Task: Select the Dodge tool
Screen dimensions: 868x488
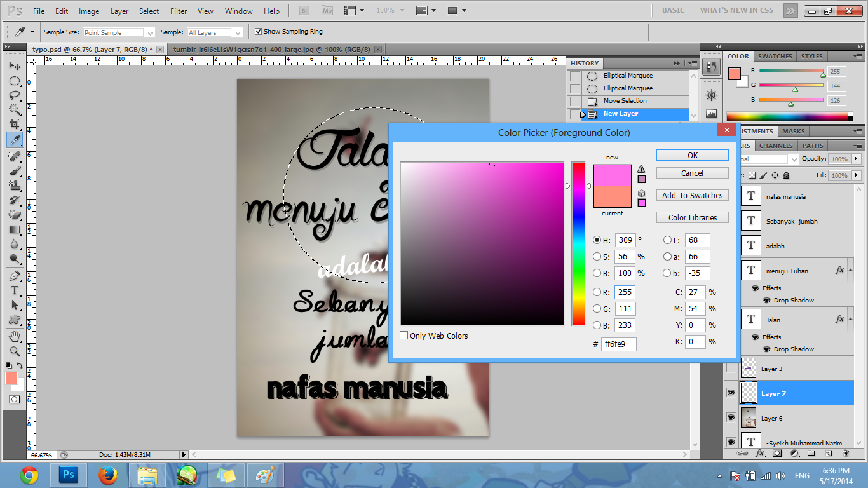Action: pyautogui.click(x=14, y=259)
